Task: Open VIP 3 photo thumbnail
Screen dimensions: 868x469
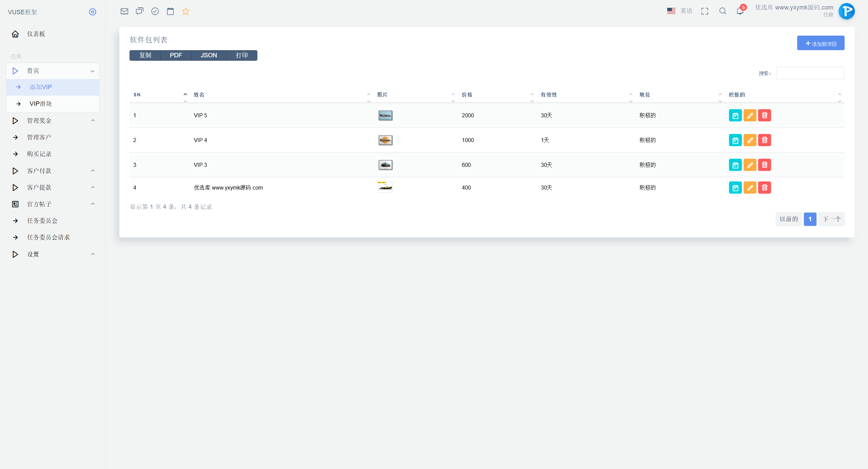Action: (x=385, y=165)
